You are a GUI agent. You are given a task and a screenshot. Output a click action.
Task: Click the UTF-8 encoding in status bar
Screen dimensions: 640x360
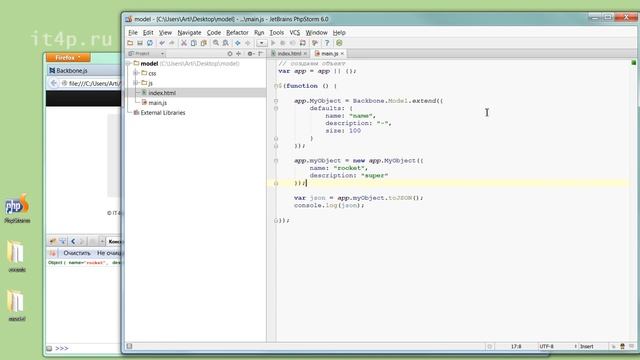(x=547, y=347)
